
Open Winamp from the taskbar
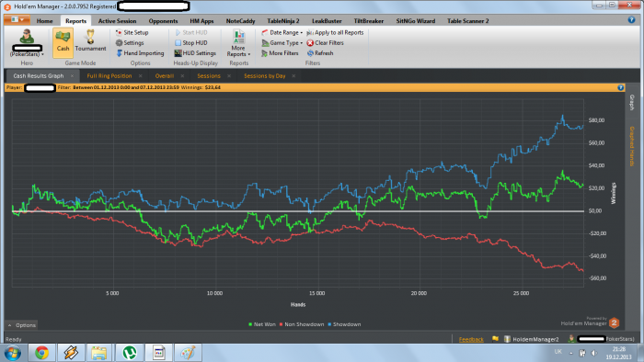pos(70,353)
